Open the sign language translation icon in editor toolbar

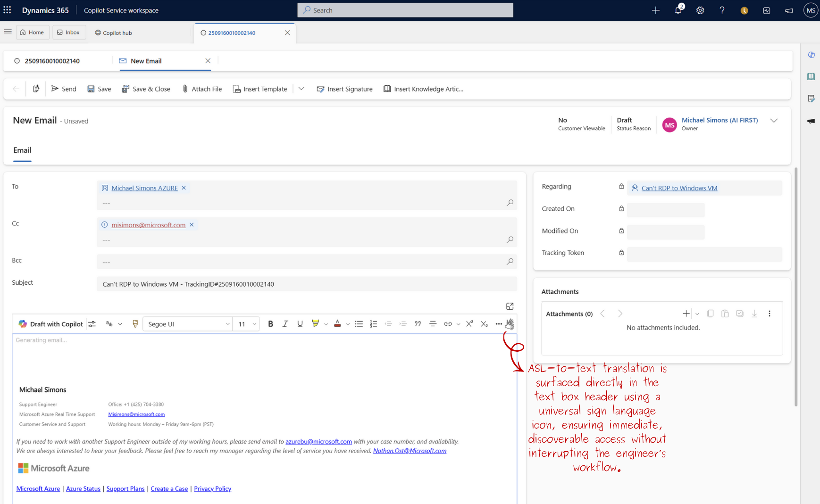pos(510,324)
